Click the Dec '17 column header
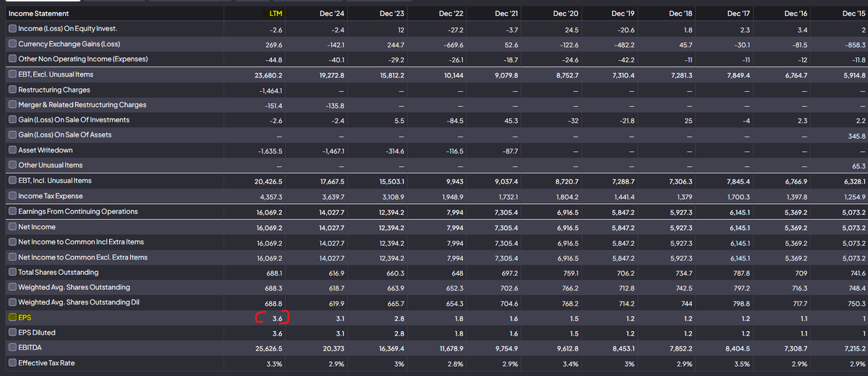Screen dimensions: 868x376 (x=739, y=14)
